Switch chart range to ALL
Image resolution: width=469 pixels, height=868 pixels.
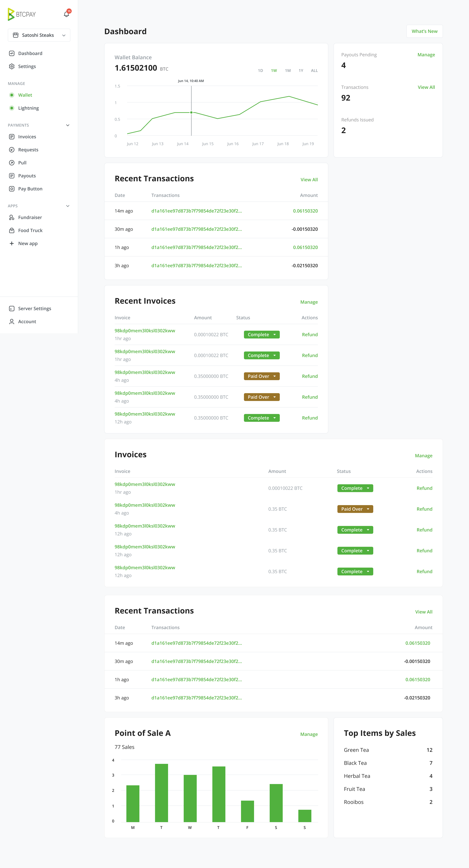click(x=314, y=70)
